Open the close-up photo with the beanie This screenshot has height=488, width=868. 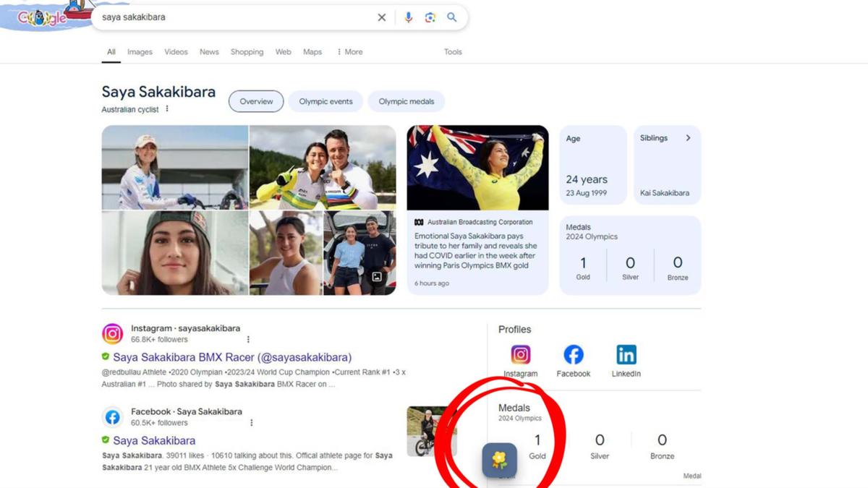tap(175, 253)
